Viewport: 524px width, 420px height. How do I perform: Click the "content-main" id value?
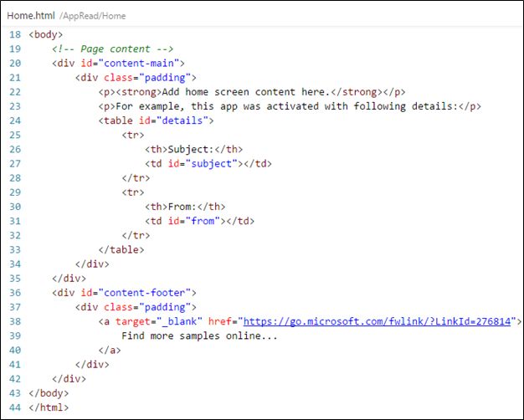(x=139, y=63)
